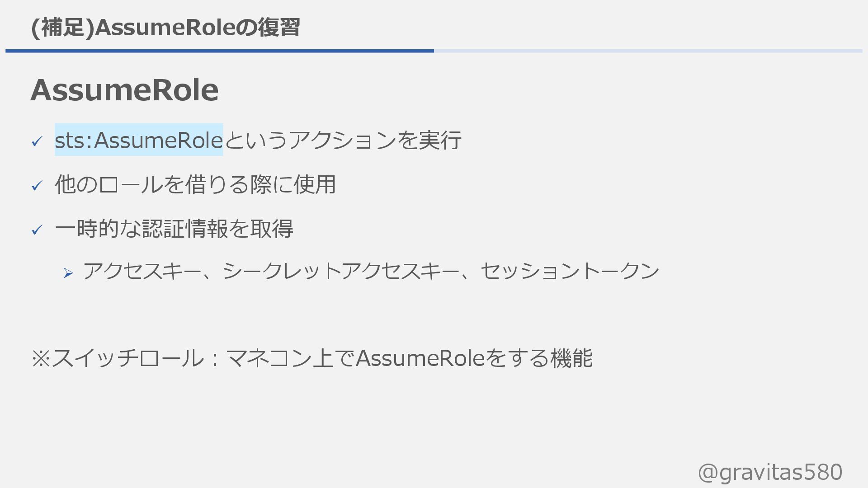This screenshot has height=488, width=868.
Task: Click the checkmark before 他のロールを借りる際に使用
Action: coord(37,186)
